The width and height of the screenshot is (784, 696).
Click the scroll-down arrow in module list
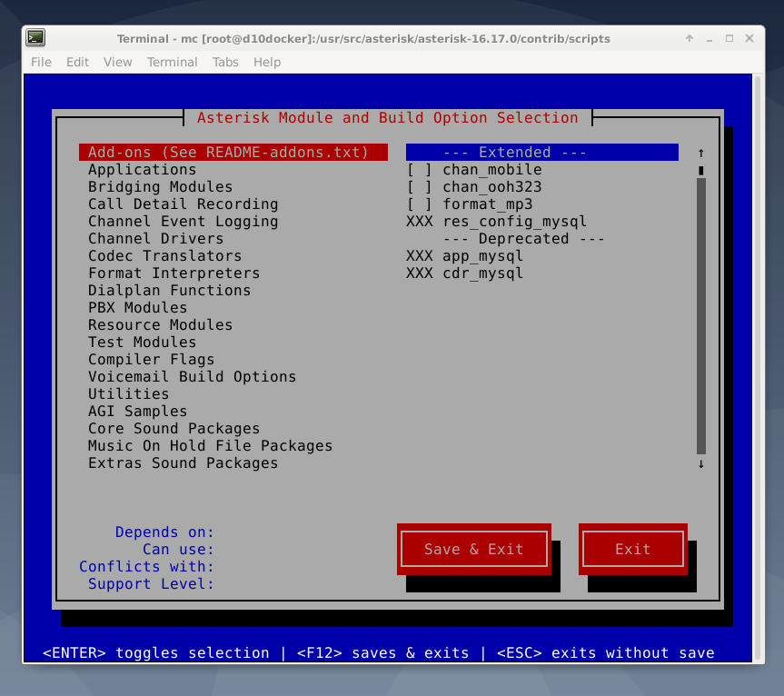(x=701, y=463)
